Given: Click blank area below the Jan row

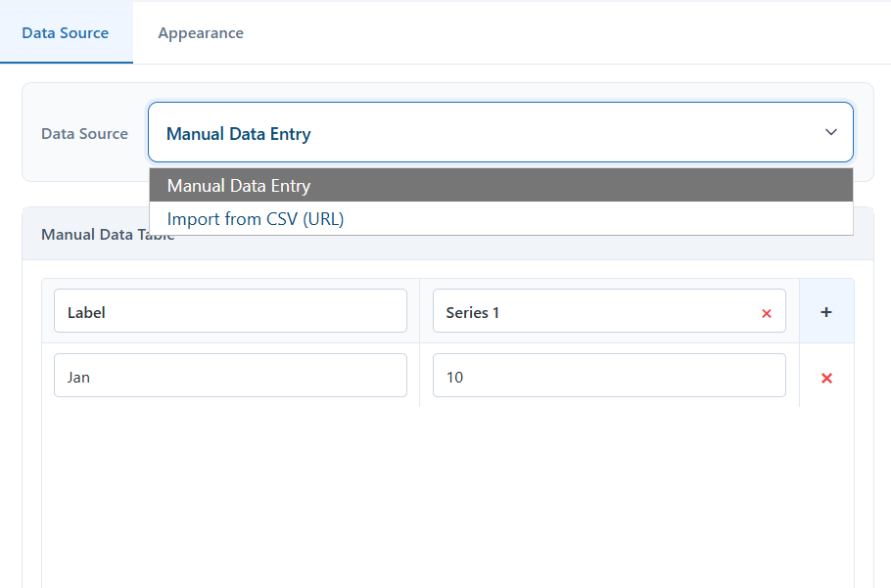Looking at the screenshot, I should point(447,494).
